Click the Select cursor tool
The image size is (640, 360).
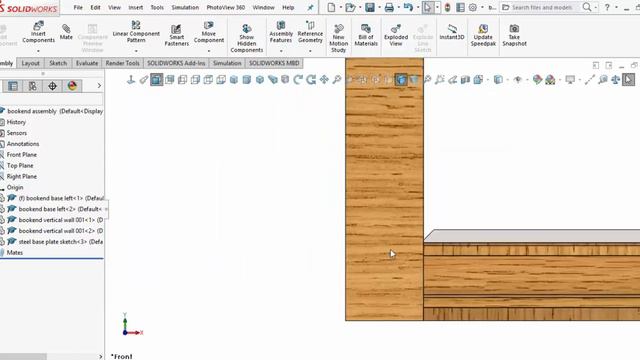pyautogui.click(x=427, y=7)
